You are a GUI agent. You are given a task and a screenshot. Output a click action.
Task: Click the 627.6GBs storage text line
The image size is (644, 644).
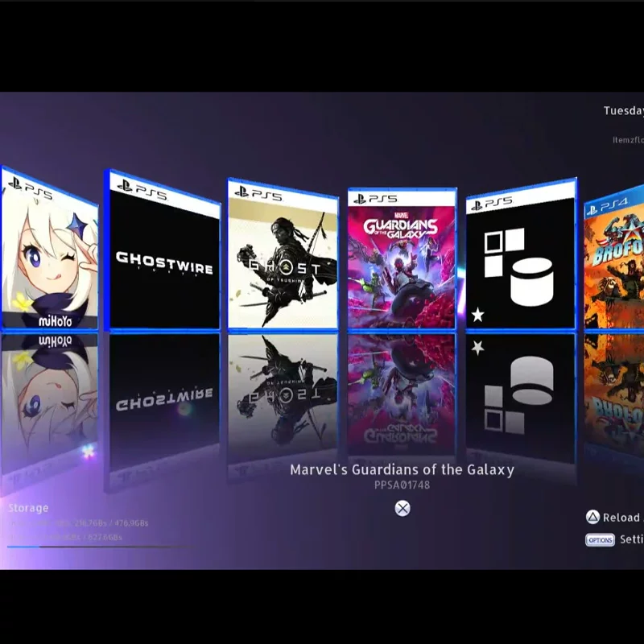click(65, 537)
